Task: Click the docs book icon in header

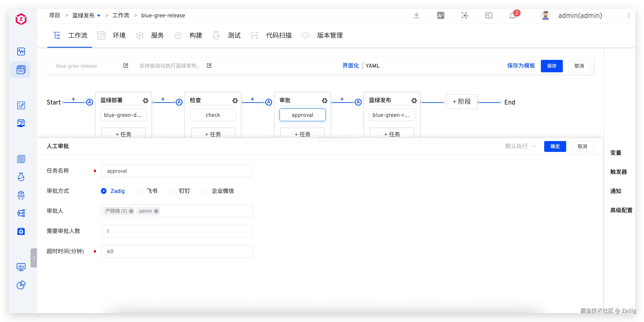Action: pos(489,16)
